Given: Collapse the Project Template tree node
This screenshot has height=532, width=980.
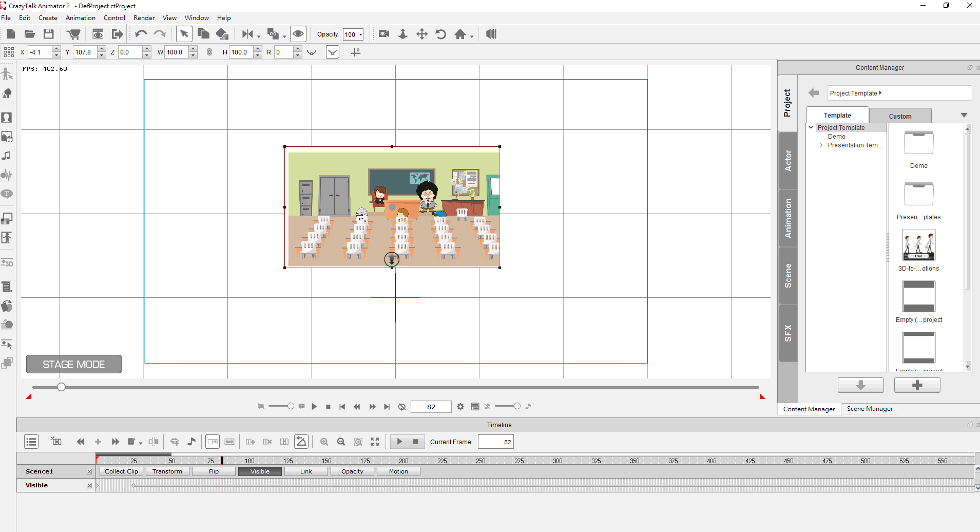Looking at the screenshot, I should click(811, 127).
